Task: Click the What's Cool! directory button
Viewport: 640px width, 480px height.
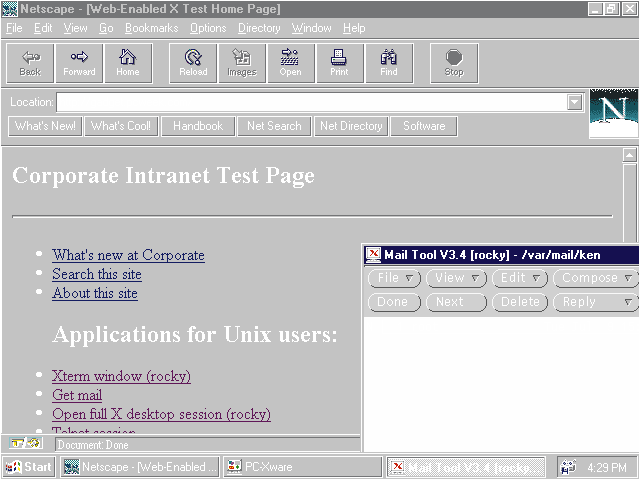Action: (x=121, y=126)
